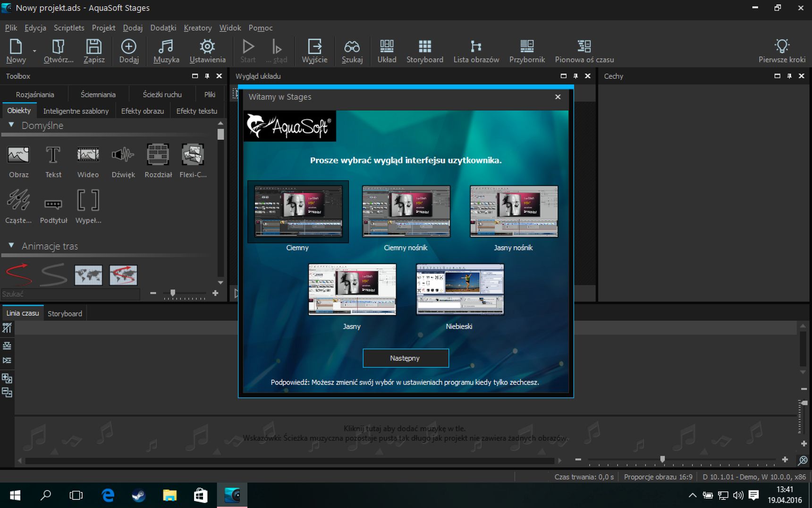Click the timeline horizontal zoom slider handle
Screen dimensions: 812x508
tap(662, 459)
